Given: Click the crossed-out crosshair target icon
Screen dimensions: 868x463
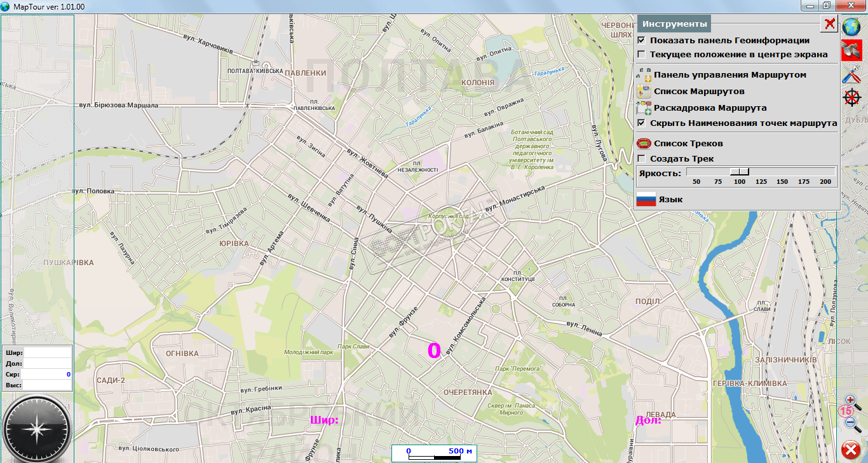Looking at the screenshot, I should pyautogui.click(x=851, y=97).
